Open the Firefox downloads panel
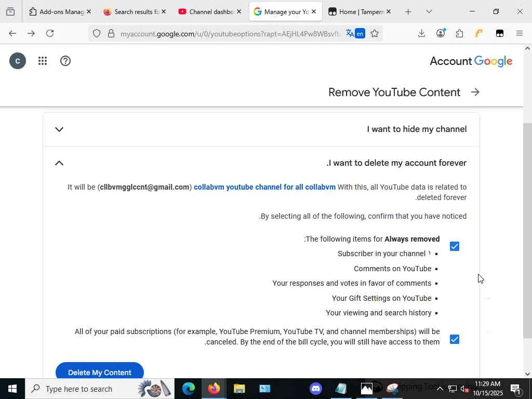This screenshot has height=399, width=532. pos(421,33)
